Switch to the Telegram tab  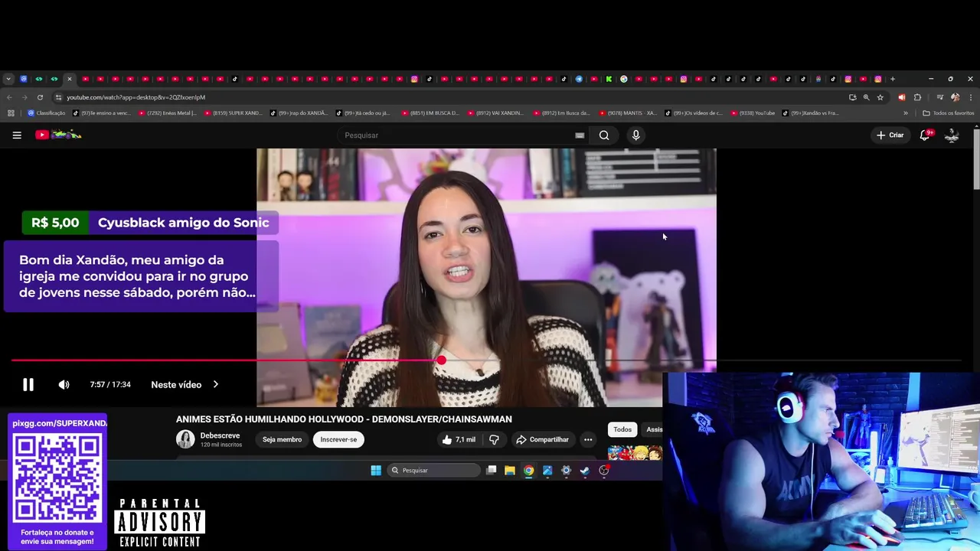[x=579, y=79]
